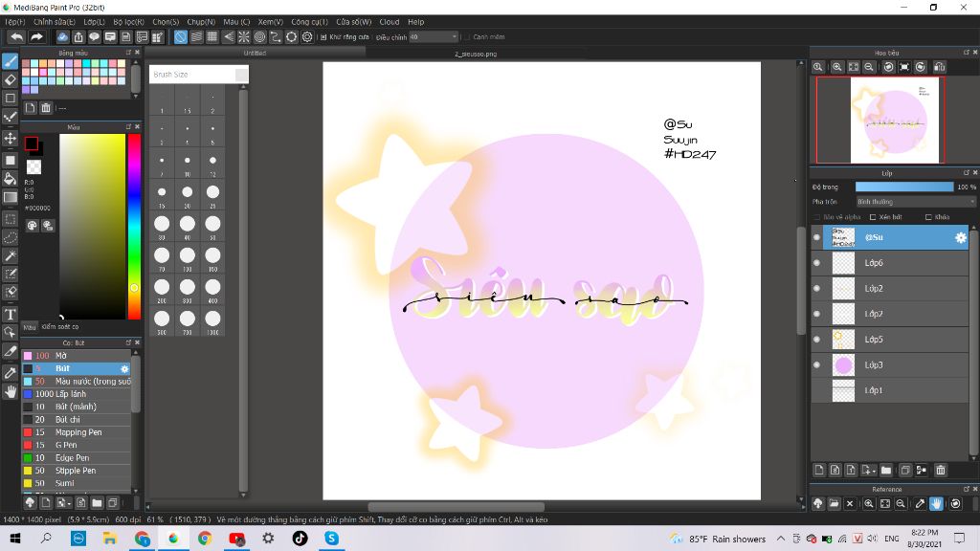Click the rainbow hue slider bar
The width and height of the screenshot is (980, 551).
click(x=134, y=226)
